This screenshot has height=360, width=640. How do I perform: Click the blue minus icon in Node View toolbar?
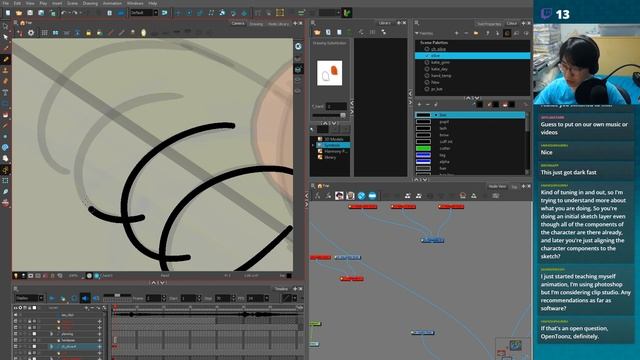click(372, 196)
